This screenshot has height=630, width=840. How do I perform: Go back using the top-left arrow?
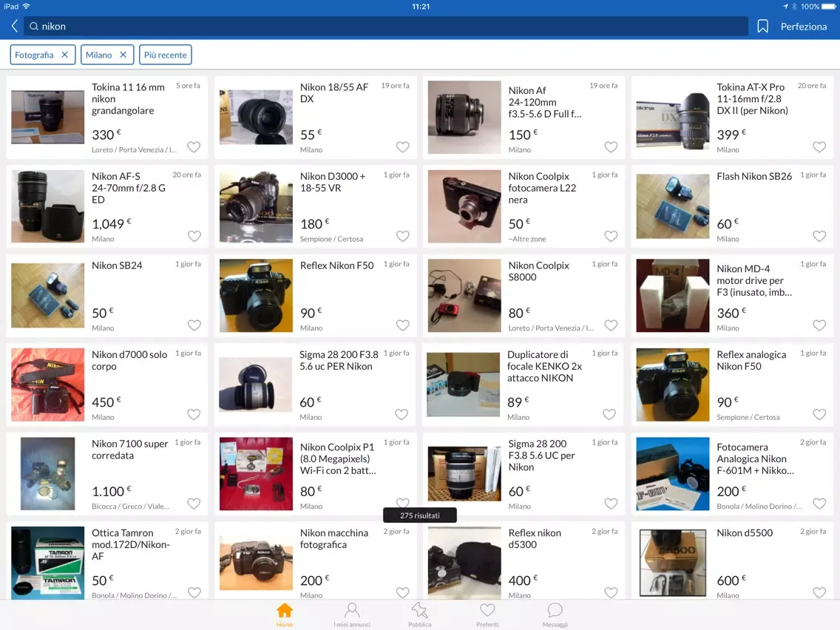[15, 26]
